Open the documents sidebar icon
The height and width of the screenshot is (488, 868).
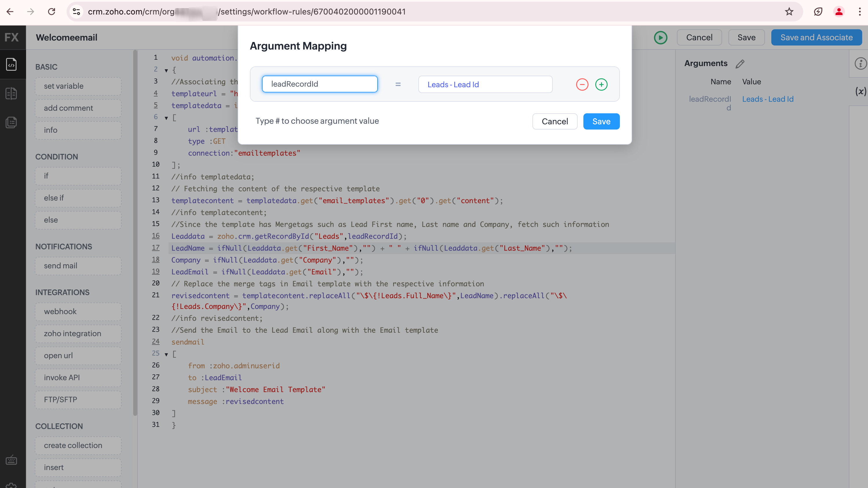[x=12, y=122]
